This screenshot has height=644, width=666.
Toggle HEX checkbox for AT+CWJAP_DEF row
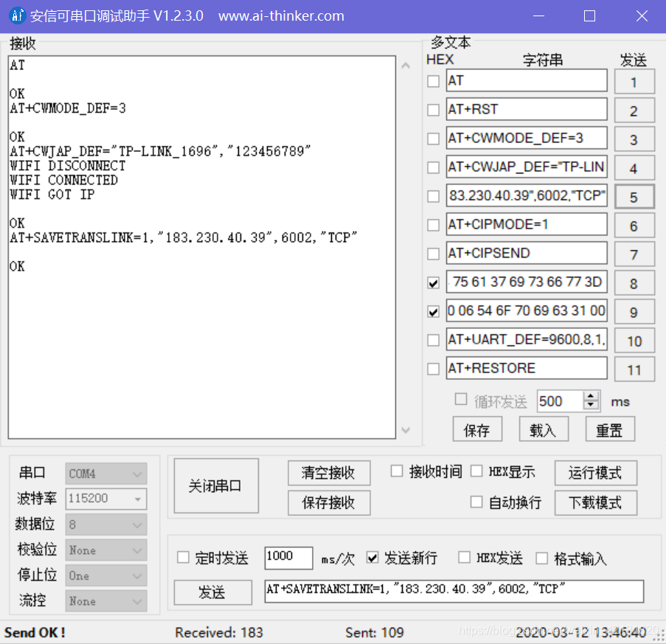[x=433, y=167]
